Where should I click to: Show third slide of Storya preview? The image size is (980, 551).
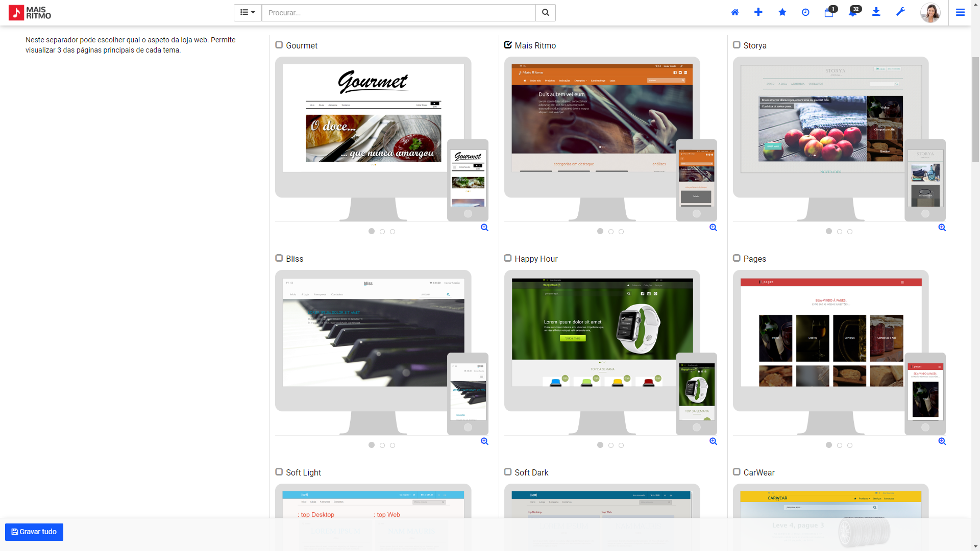850,232
